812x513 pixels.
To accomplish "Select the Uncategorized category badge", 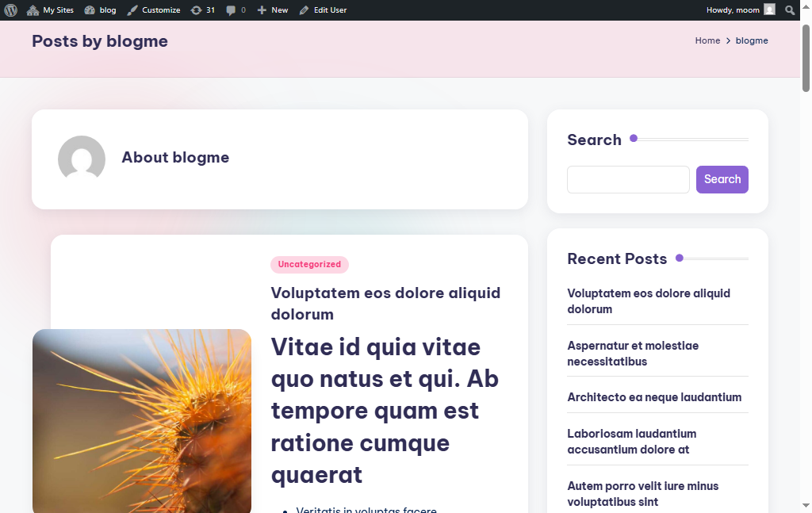I will (309, 264).
